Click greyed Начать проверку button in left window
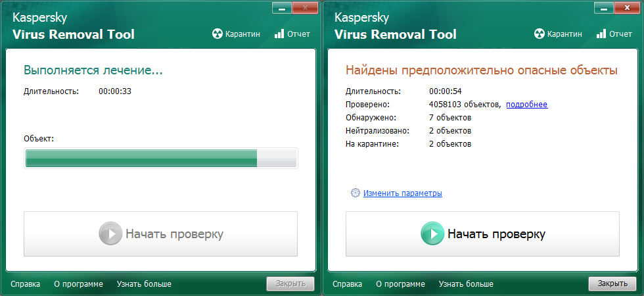The height and width of the screenshot is (296, 644). pos(160,234)
